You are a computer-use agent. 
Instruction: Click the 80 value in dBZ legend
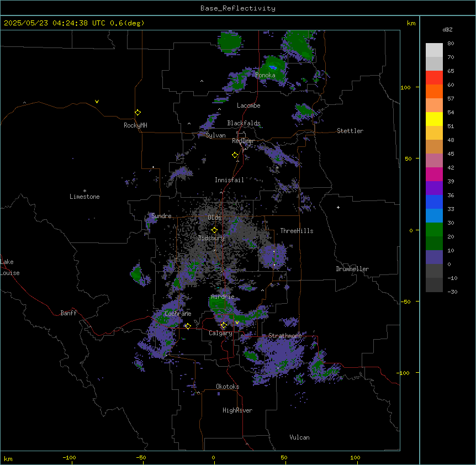[x=451, y=44]
